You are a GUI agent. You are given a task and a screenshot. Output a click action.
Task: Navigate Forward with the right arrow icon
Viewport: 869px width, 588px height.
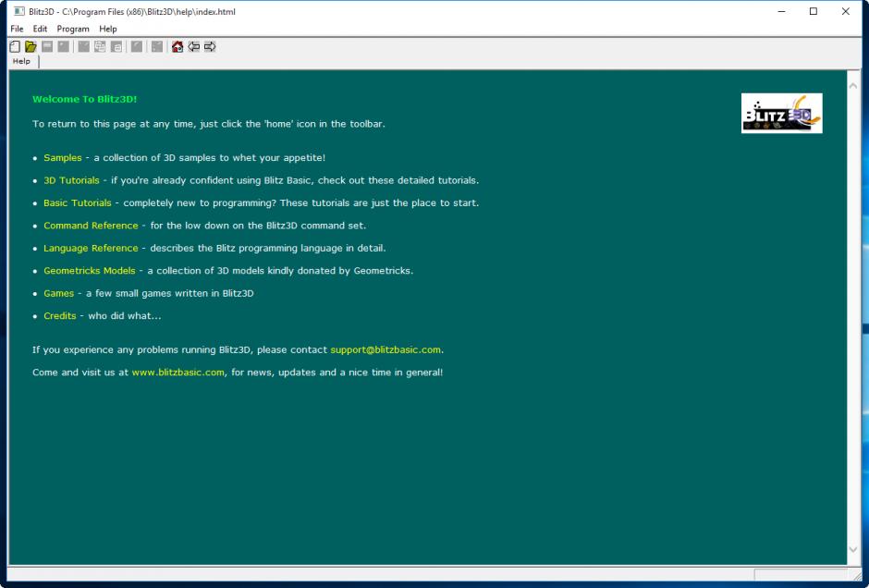point(210,46)
